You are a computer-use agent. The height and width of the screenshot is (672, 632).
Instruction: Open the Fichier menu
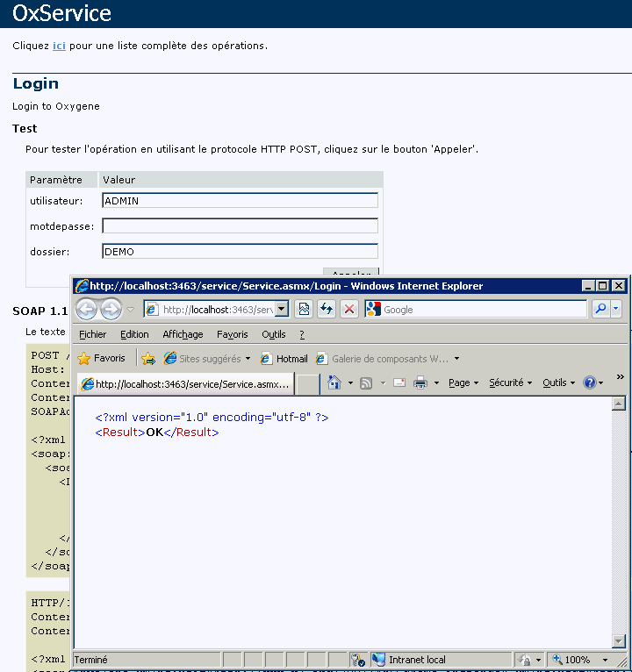click(93, 334)
